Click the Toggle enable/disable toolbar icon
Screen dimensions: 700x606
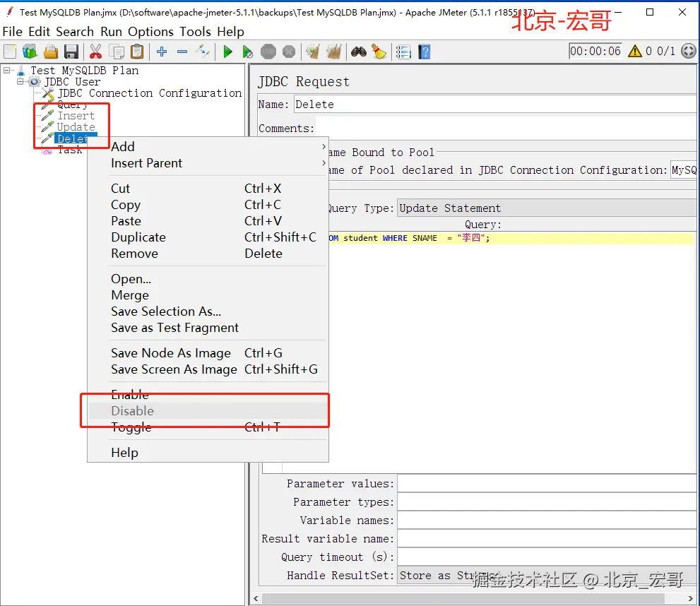203,52
